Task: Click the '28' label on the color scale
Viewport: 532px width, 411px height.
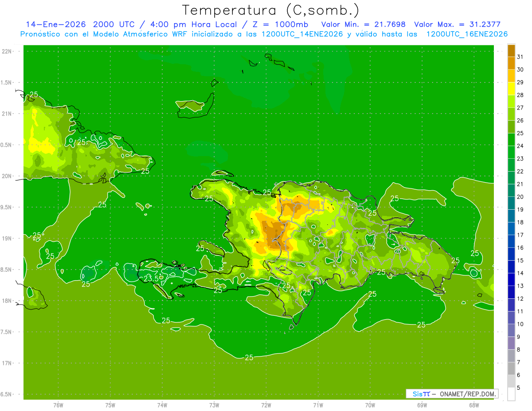Action: (520, 95)
